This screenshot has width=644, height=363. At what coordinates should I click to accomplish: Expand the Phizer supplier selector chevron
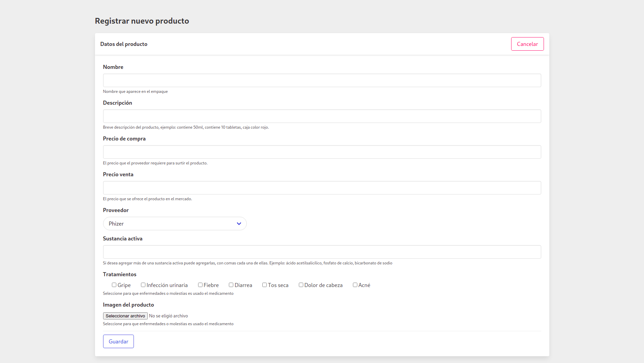point(239,224)
